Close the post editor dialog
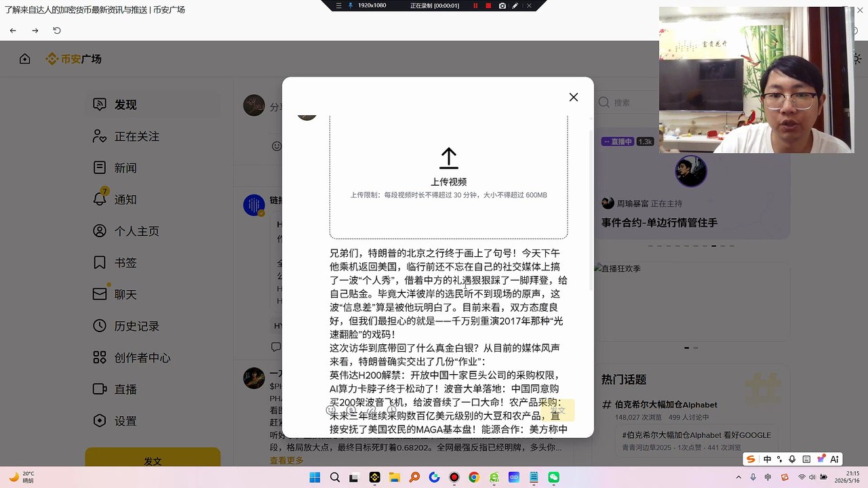The width and height of the screenshot is (868, 488). [573, 98]
